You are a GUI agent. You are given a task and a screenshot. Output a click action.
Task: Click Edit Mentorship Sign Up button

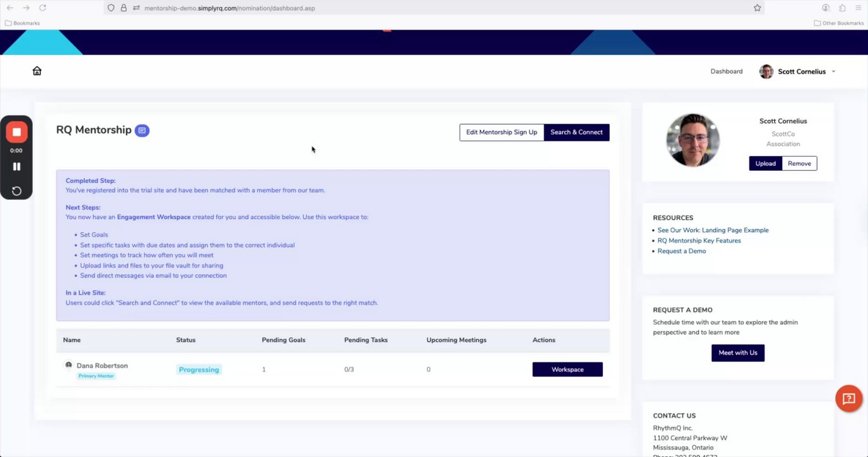502,132
